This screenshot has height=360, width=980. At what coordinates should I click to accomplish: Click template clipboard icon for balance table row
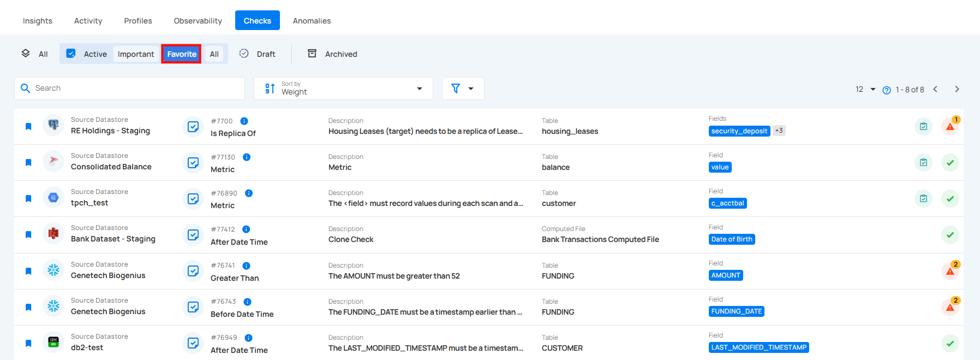tap(923, 163)
